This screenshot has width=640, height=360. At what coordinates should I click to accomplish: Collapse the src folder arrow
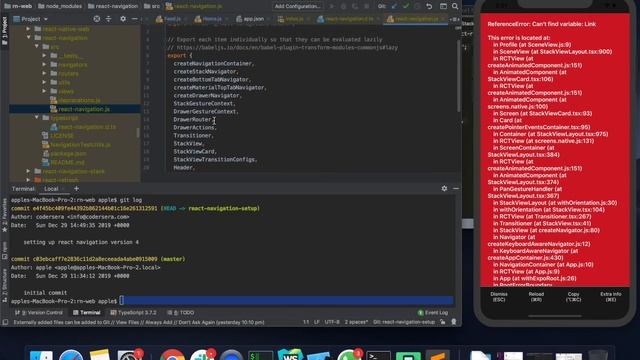point(37,47)
